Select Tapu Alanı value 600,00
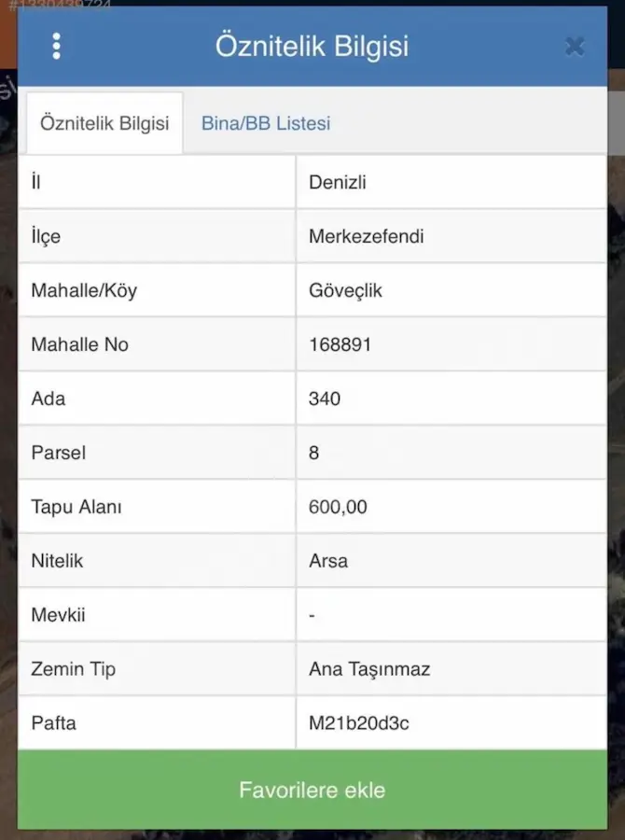Viewport: 625px width, 840px height. coord(338,507)
